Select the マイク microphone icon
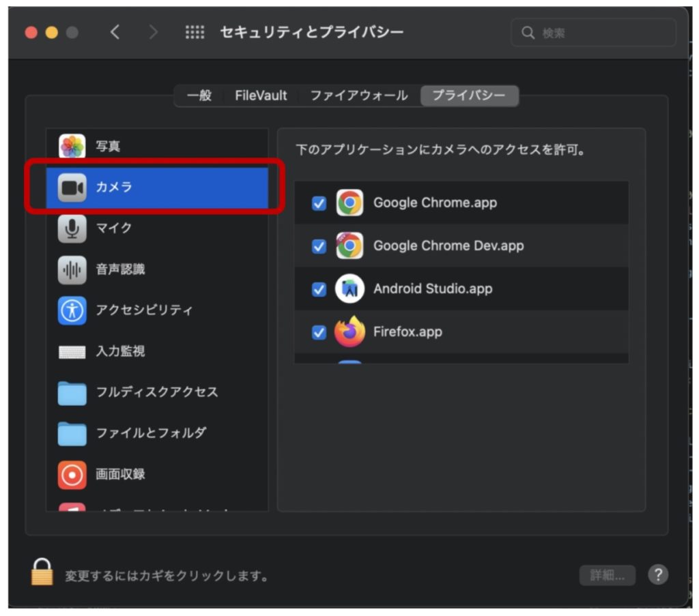 coord(72,229)
